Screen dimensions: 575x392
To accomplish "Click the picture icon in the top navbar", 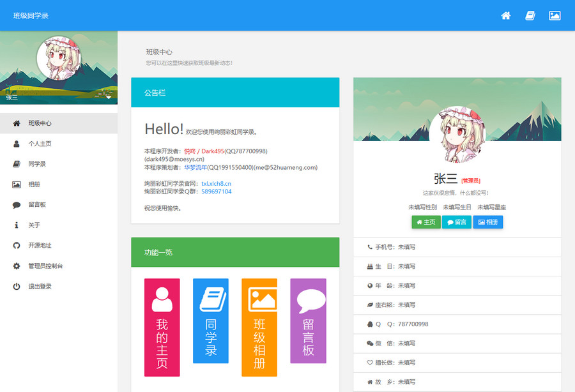I will (x=554, y=15).
